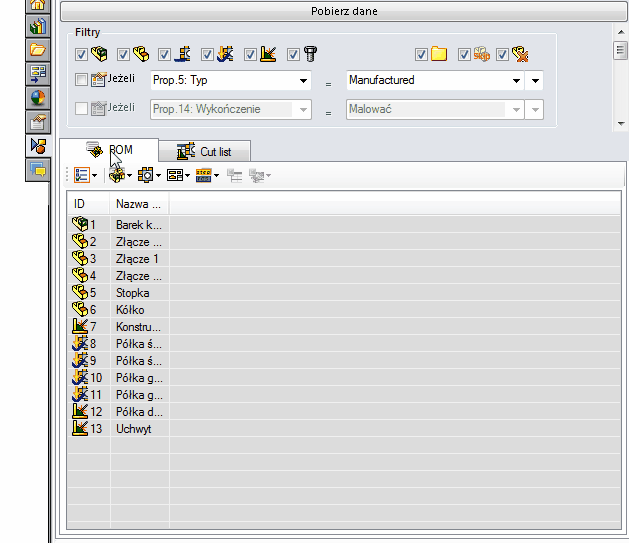
Task: Toggle the bolt fastener filter checkbox
Action: pyautogui.click(x=293, y=55)
